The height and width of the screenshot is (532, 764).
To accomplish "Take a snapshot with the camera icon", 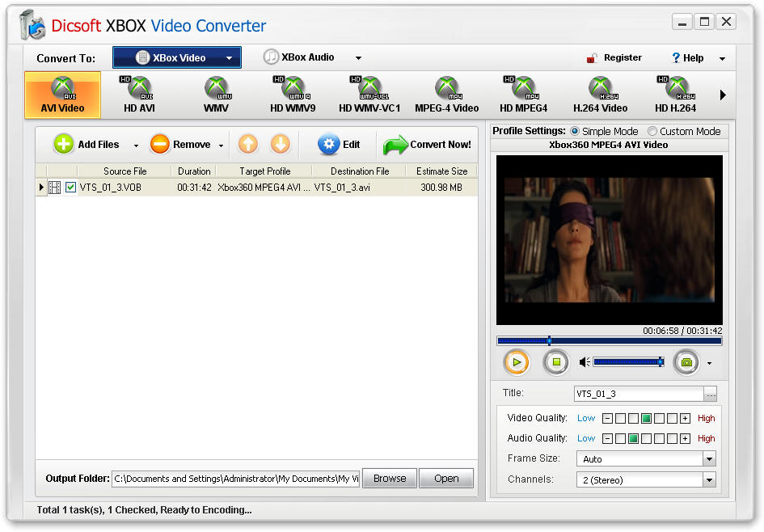I will (686, 362).
